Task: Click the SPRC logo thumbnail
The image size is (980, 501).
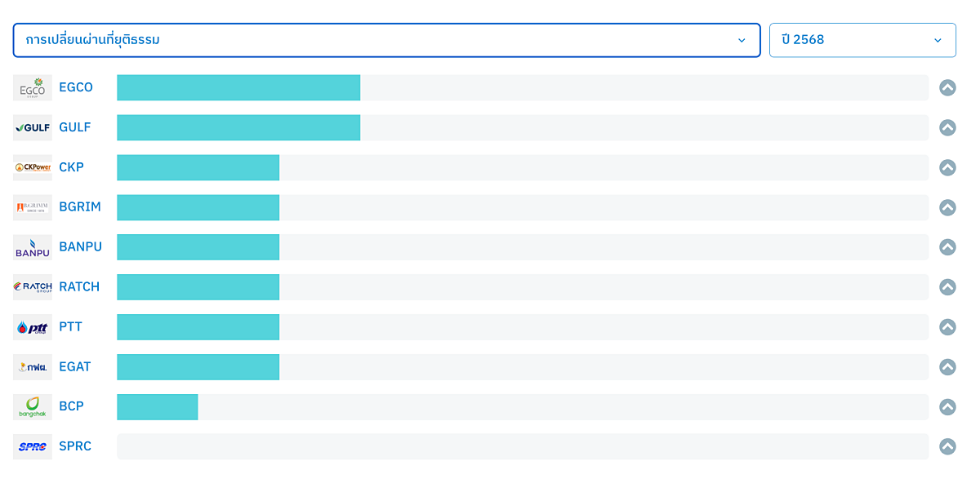Action: pyautogui.click(x=33, y=446)
